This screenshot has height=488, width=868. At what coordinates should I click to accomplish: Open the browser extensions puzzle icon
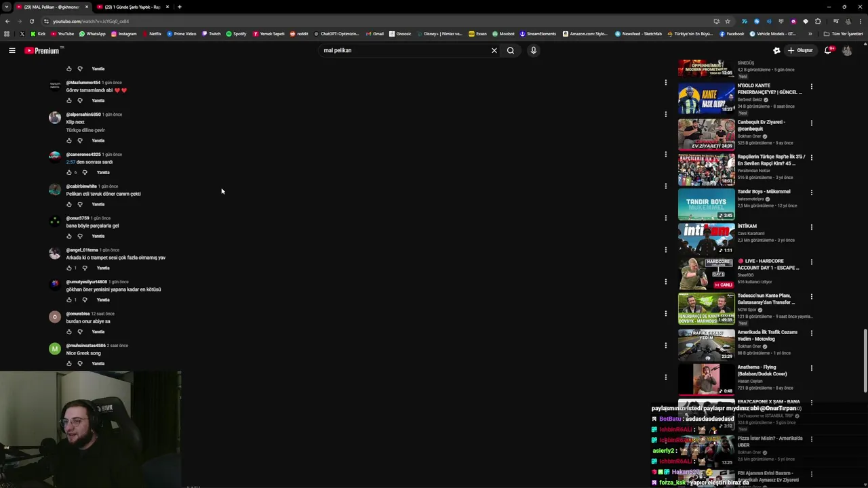point(818,21)
